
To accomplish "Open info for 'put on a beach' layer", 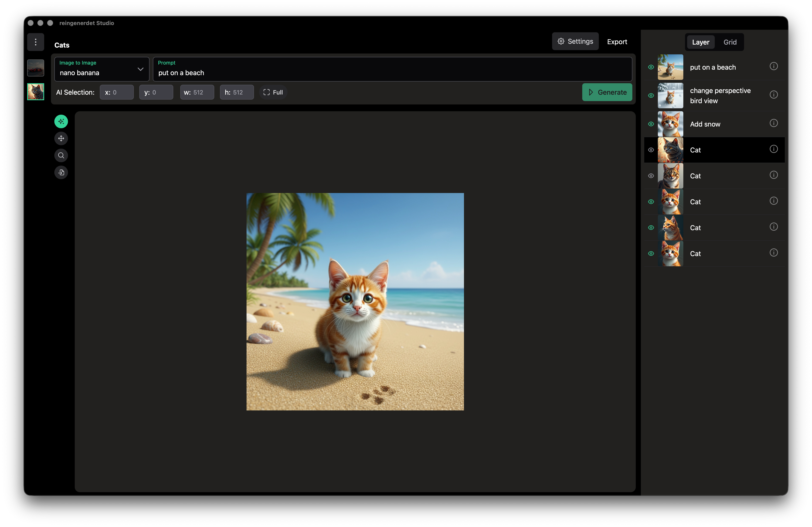I will 773,66.
